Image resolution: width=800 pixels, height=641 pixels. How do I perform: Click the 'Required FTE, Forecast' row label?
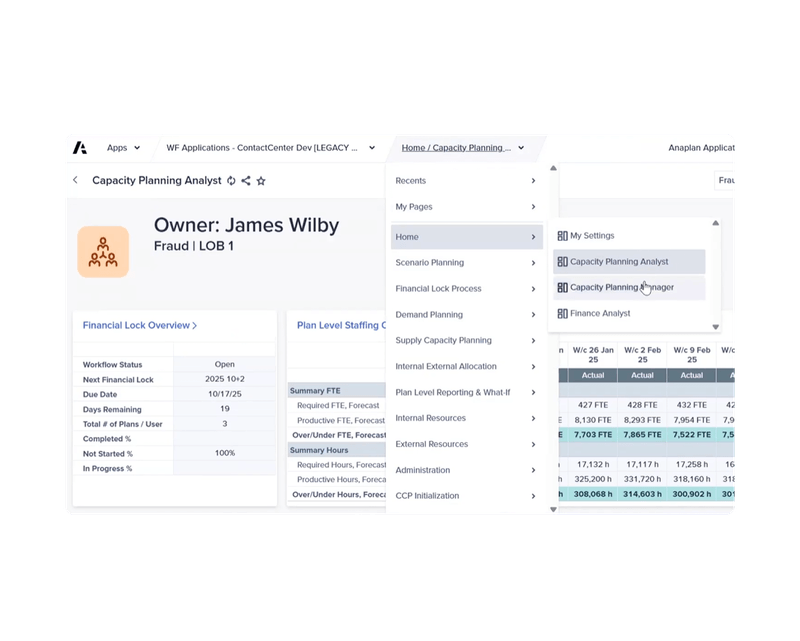click(338, 405)
